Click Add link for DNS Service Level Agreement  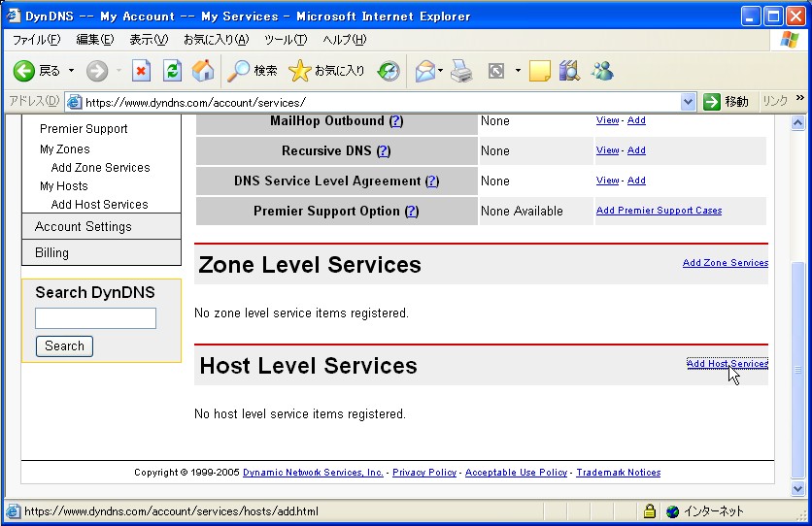[636, 180]
